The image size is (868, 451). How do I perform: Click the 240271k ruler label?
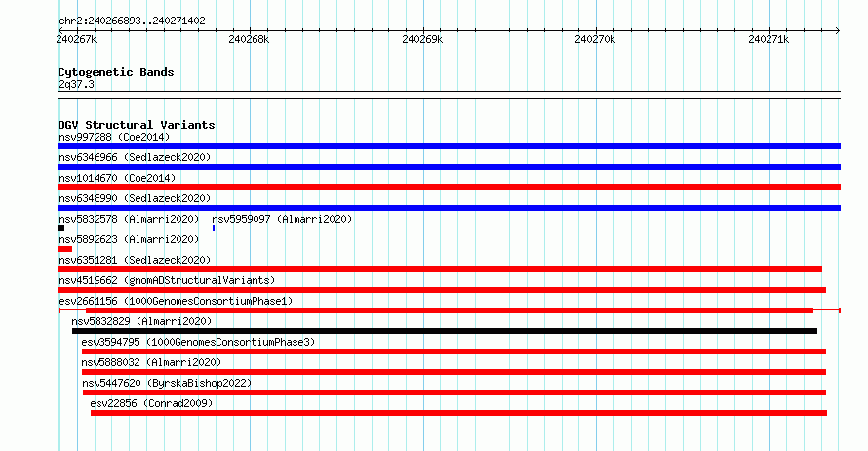(769, 39)
